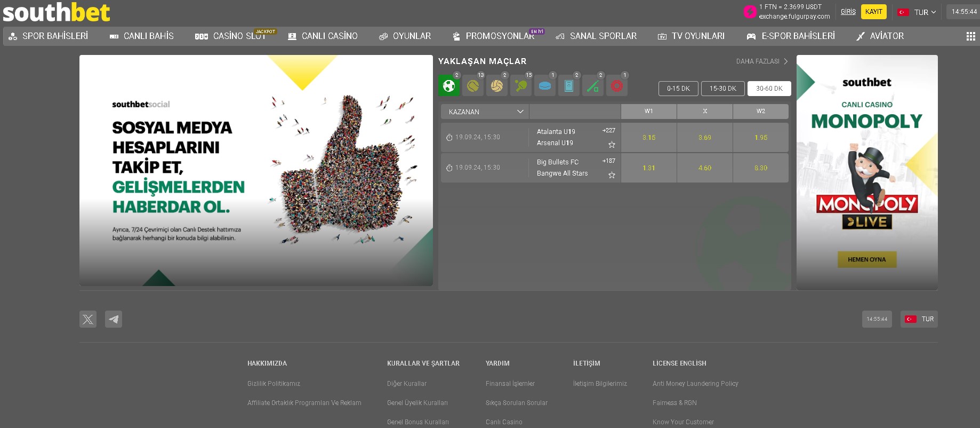Image resolution: width=980 pixels, height=428 pixels.
Task: Select the cricket bat sport filter
Action: (x=593, y=85)
